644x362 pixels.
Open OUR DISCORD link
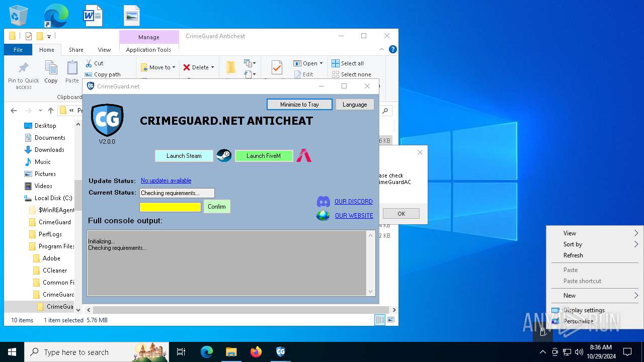point(354,202)
